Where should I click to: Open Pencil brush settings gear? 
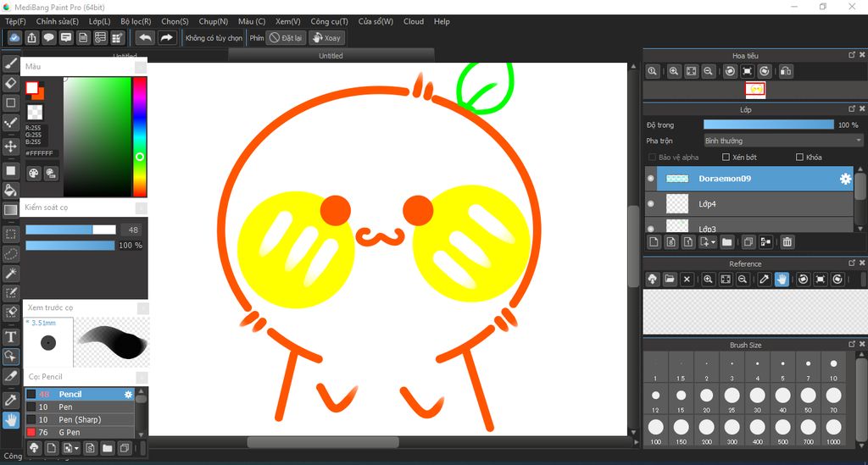coord(129,394)
